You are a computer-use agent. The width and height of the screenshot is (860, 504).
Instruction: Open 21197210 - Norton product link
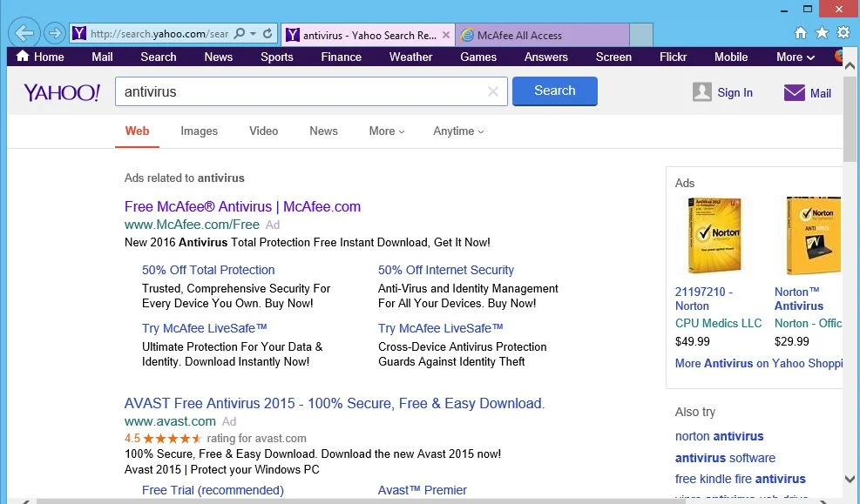[x=704, y=299]
